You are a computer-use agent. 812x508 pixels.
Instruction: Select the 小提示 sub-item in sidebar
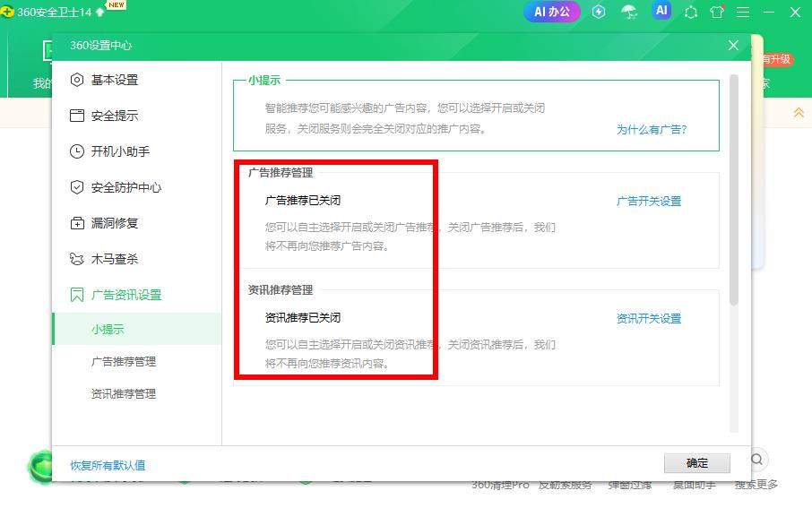click(137, 329)
